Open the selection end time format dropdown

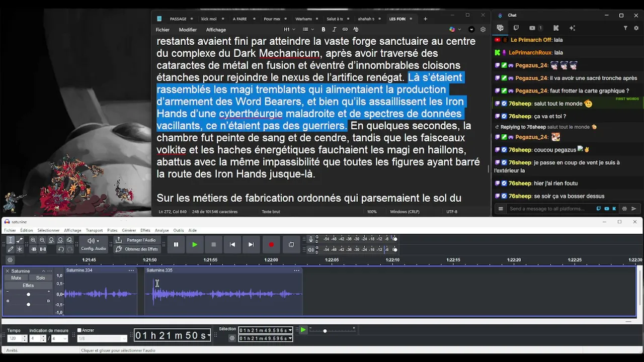tap(290, 338)
